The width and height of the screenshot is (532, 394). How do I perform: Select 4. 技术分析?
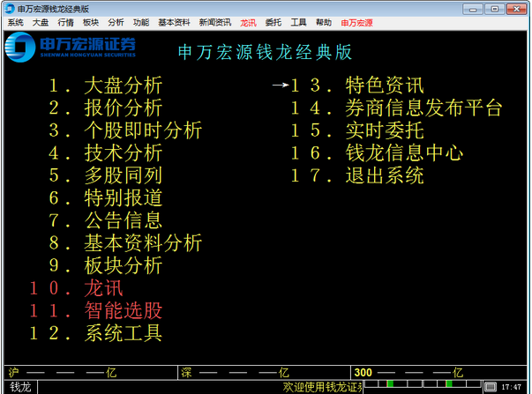coord(106,152)
